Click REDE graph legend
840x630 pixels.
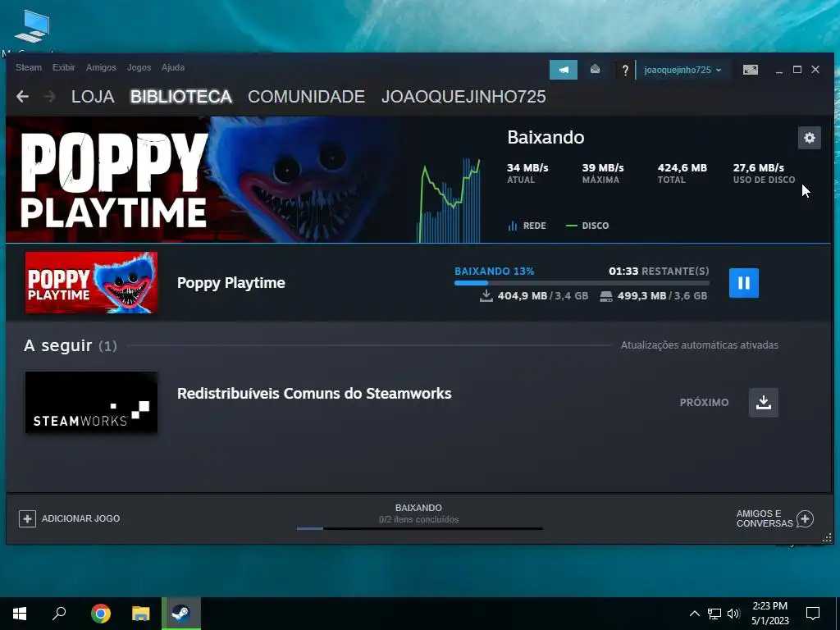(x=527, y=226)
